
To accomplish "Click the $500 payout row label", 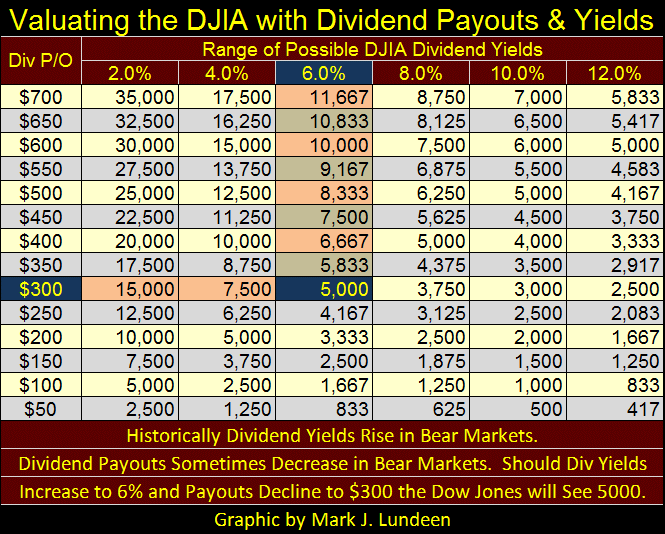I will pos(41,193).
